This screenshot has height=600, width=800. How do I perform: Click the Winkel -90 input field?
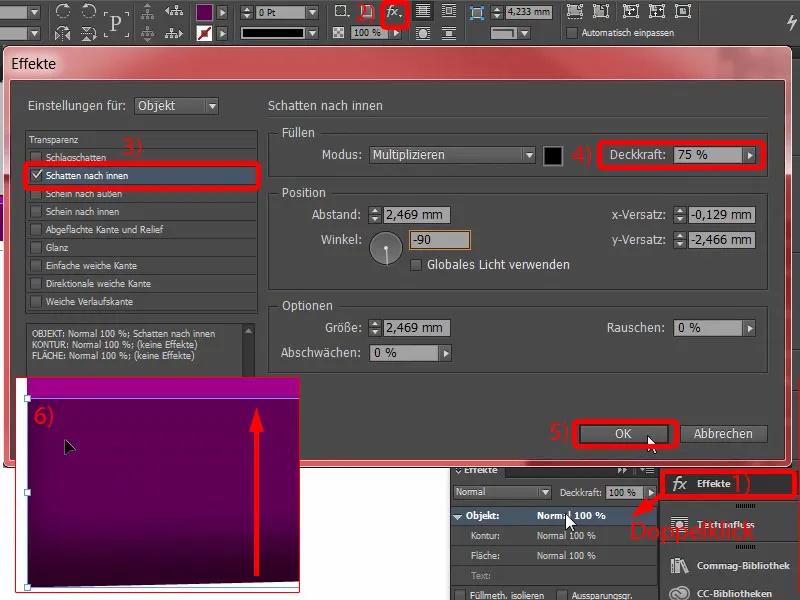[439, 240]
